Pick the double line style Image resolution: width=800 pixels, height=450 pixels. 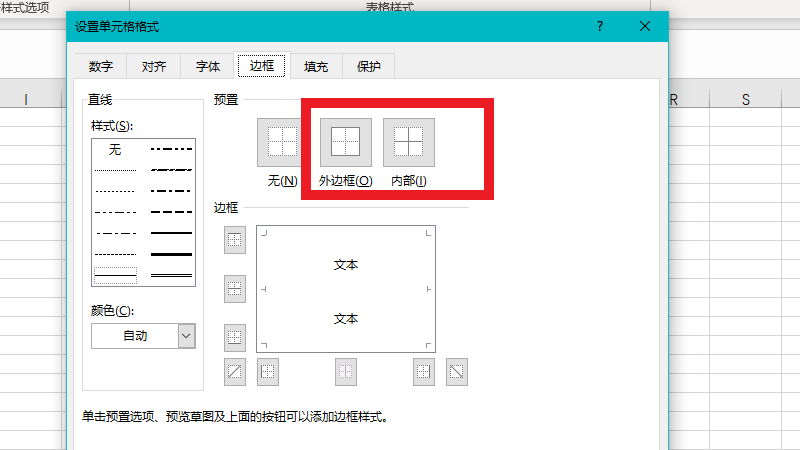(x=170, y=273)
